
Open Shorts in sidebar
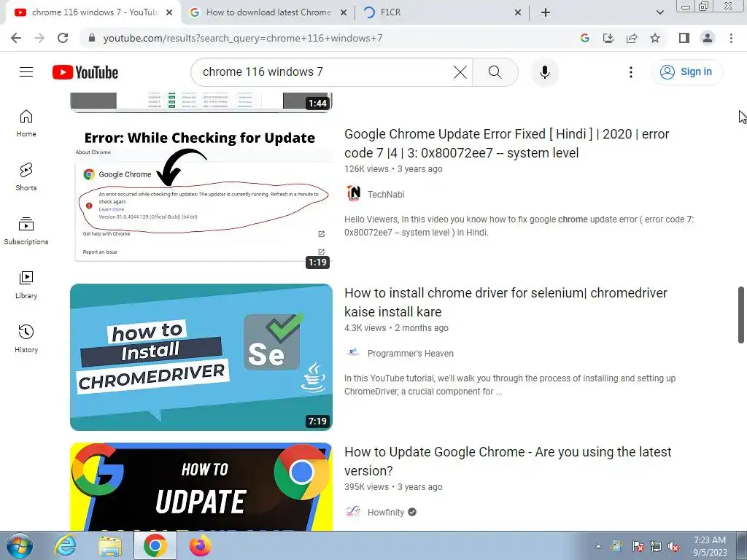(x=26, y=177)
